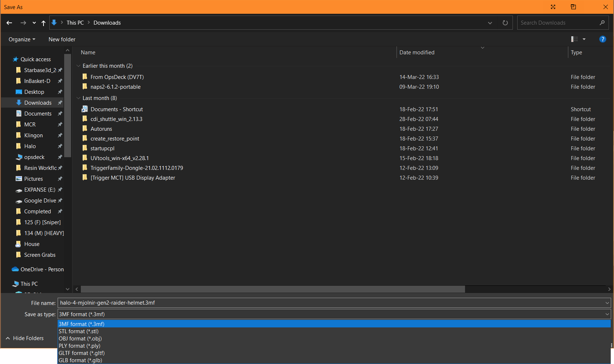Click Downloads in the address breadcrumb

107,22
